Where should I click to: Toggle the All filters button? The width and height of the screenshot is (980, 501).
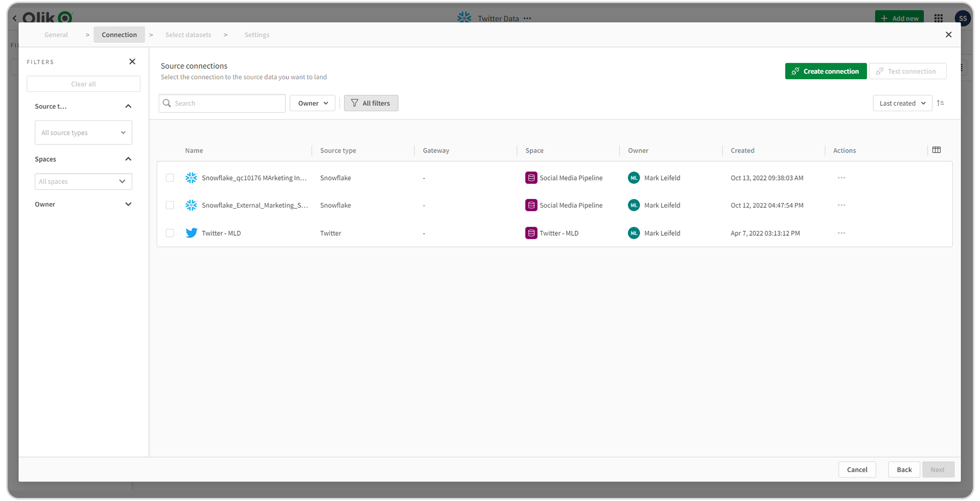371,103
